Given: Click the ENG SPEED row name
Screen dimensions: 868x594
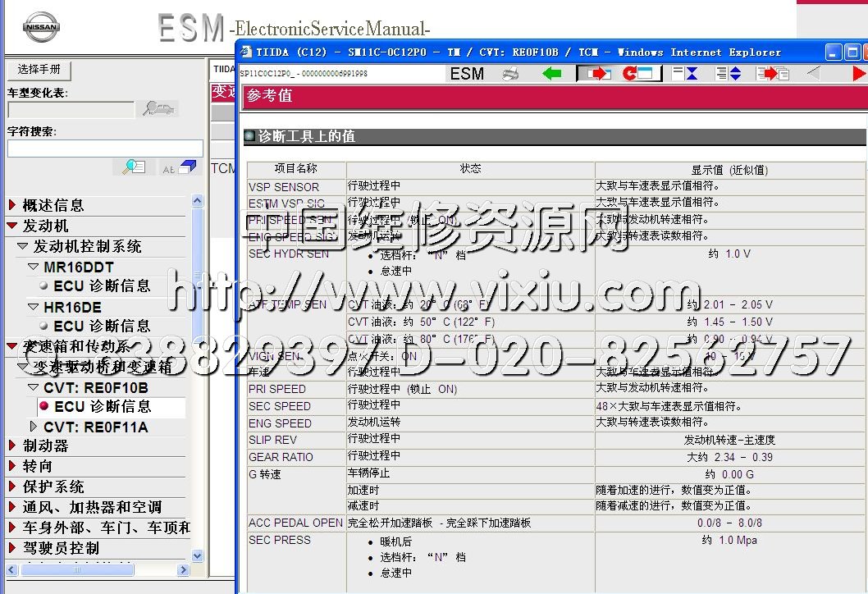Looking at the screenshot, I should 280,423.
